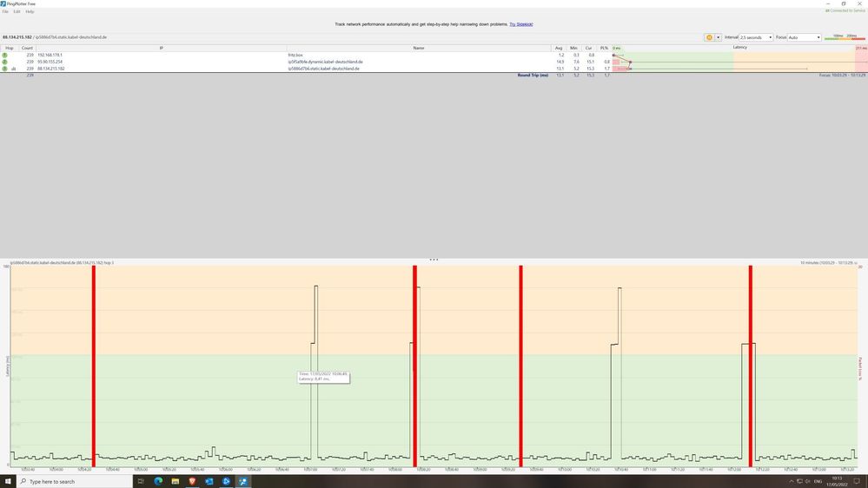The image size is (868, 488).
Task: Select IP address 192.168.178.1
Action: [x=50, y=56]
